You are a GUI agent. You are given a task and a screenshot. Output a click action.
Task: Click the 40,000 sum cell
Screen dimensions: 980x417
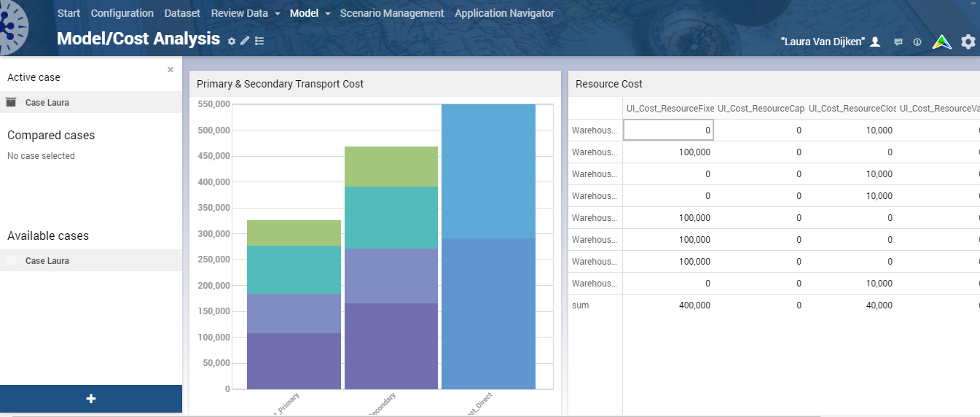point(850,305)
